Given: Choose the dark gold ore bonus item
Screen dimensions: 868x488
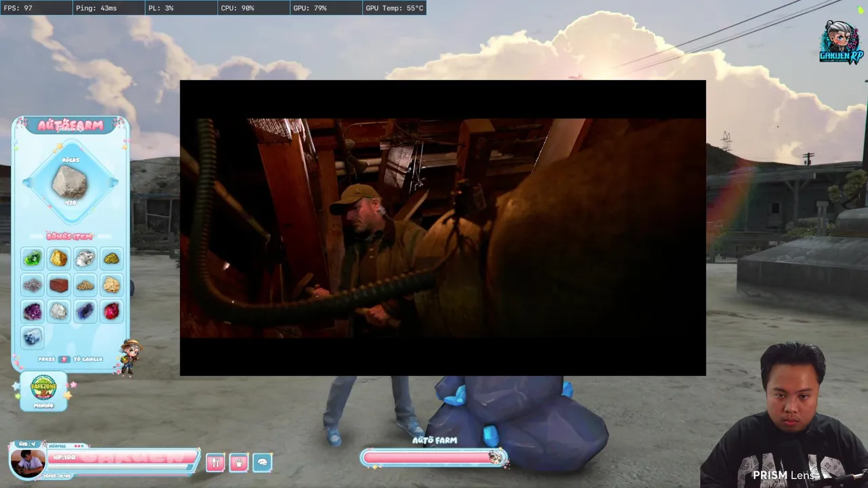Looking at the screenshot, I should click(x=111, y=258).
